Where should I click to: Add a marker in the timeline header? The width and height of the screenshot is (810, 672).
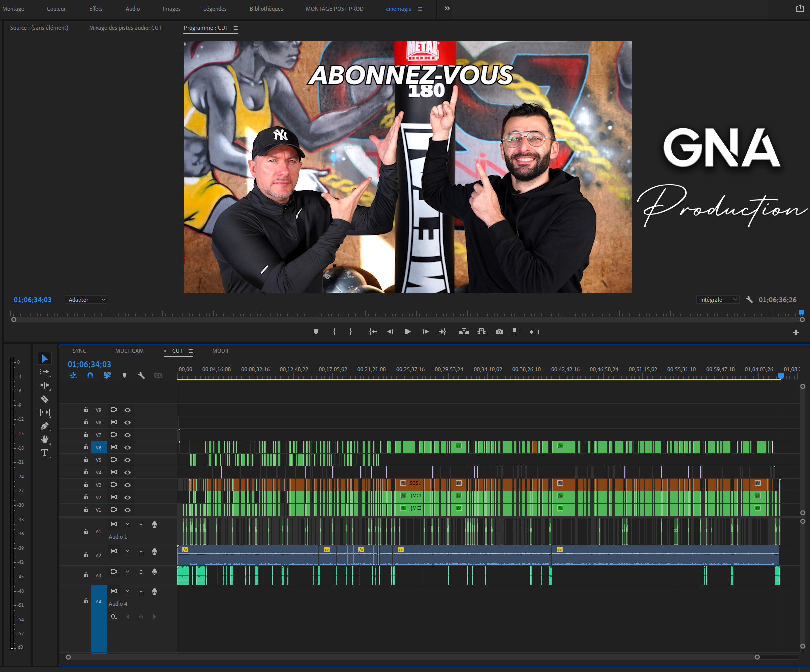click(124, 375)
